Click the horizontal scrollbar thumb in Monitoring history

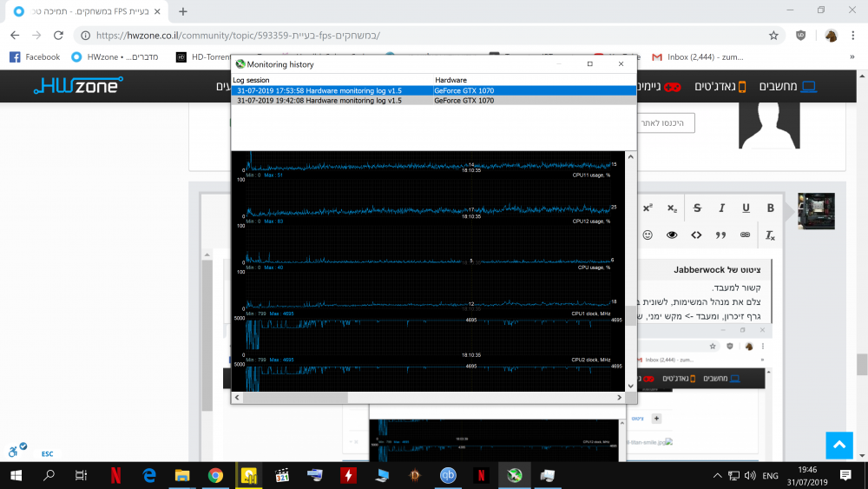(295, 397)
